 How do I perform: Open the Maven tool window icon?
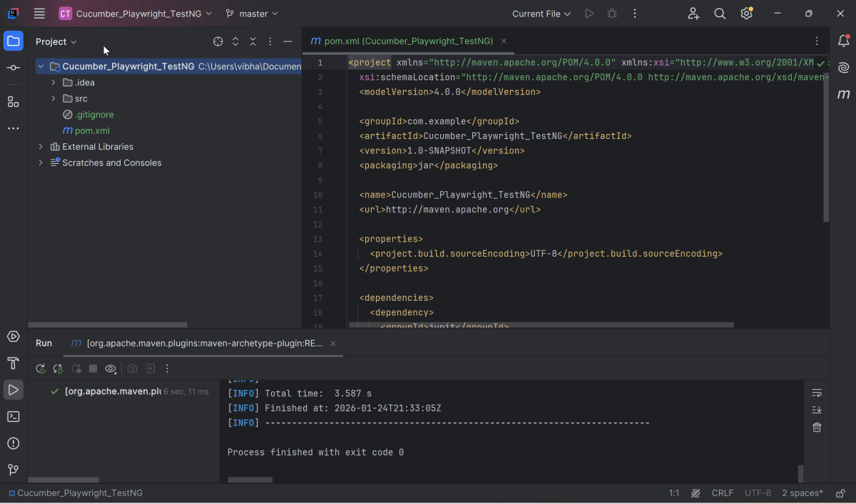[x=843, y=94]
